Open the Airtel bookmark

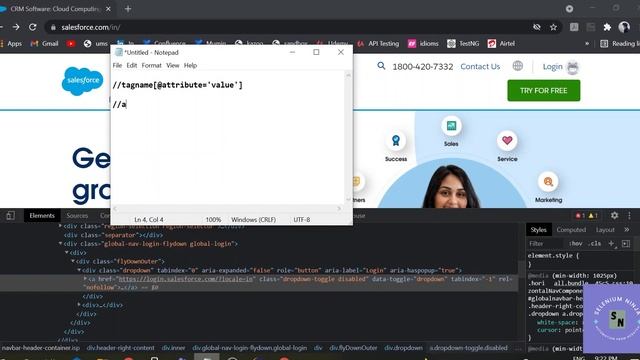pyautogui.click(x=501, y=44)
